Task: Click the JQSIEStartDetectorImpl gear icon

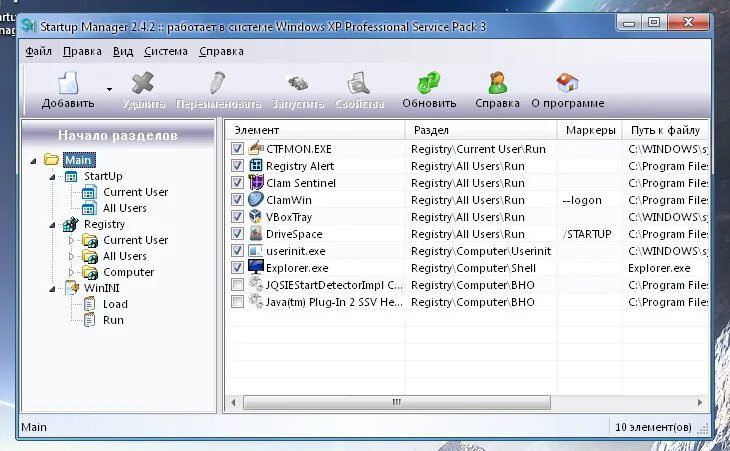Action: [x=256, y=284]
